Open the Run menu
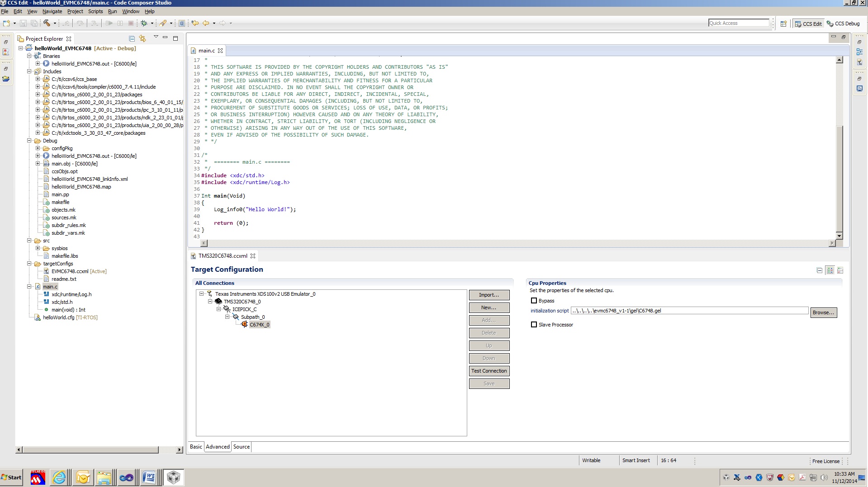The width and height of the screenshot is (868, 487). pos(112,11)
